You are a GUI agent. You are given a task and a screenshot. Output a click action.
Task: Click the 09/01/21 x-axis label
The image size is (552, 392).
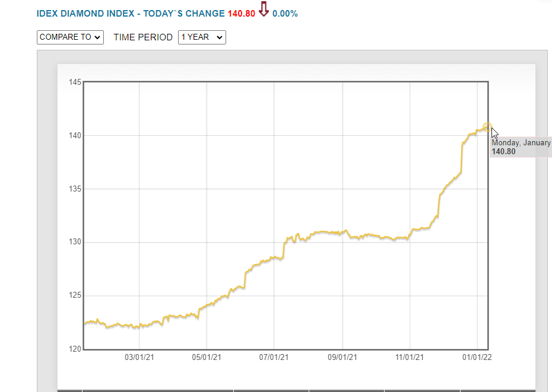tap(342, 358)
